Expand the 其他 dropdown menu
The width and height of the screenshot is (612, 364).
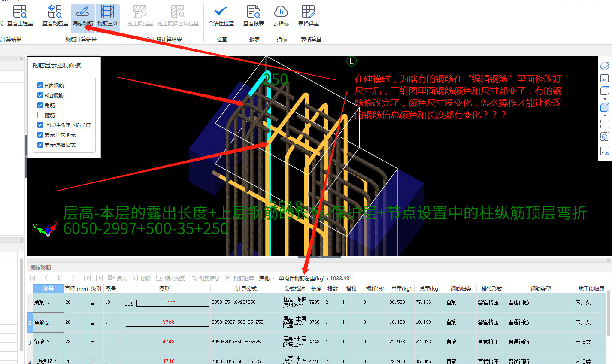click(x=267, y=278)
